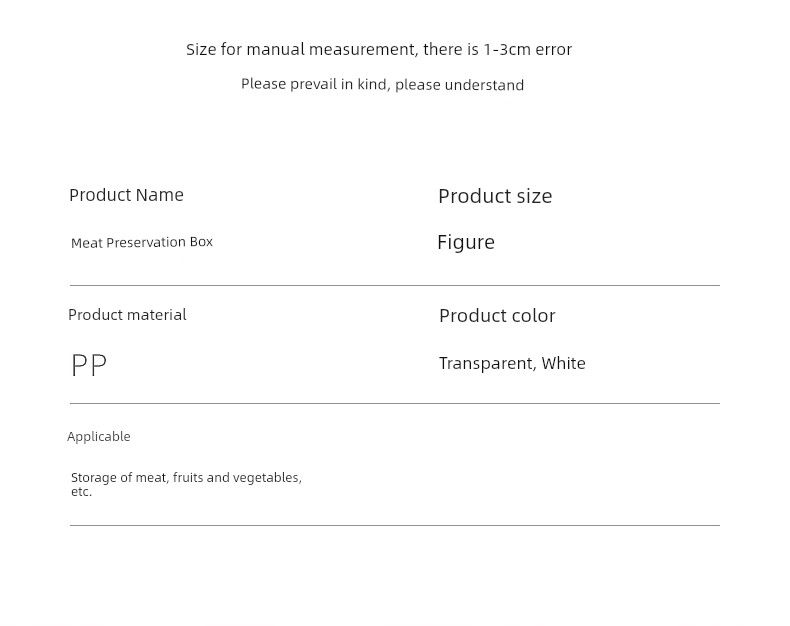Image resolution: width=790 pixels, height=626 pixels.
Task: Select the 'Please prevail in kind' subtitle
Action: coord(382,85)
